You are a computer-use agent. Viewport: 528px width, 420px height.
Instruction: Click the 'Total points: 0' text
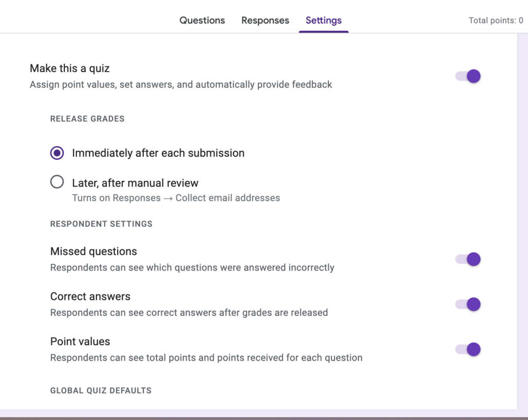pos(496,21)
